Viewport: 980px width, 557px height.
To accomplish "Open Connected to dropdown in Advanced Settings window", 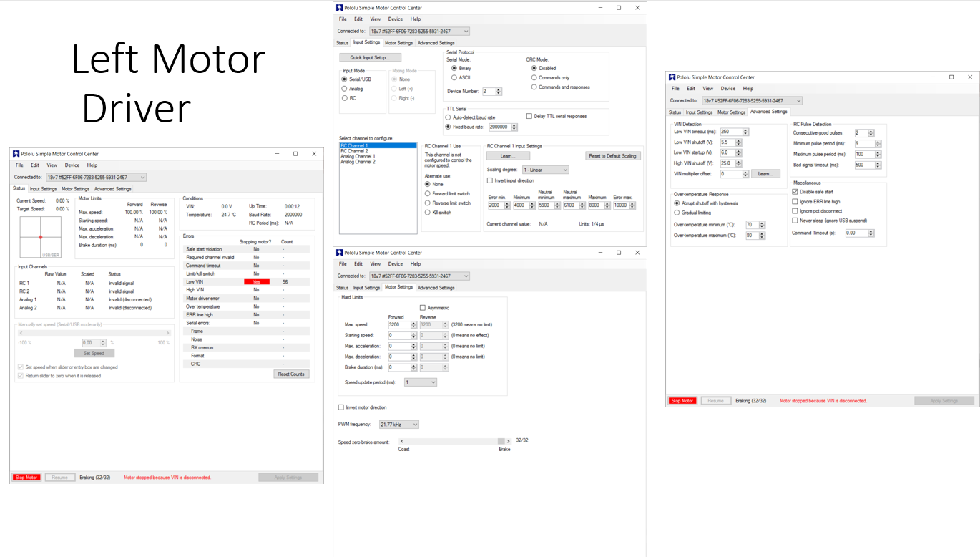I will coord(752,101).
